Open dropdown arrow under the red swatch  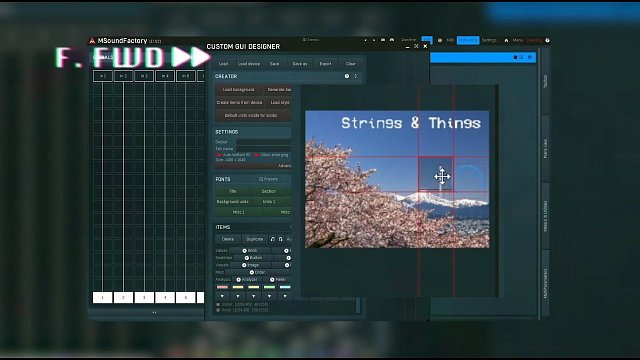222,296
